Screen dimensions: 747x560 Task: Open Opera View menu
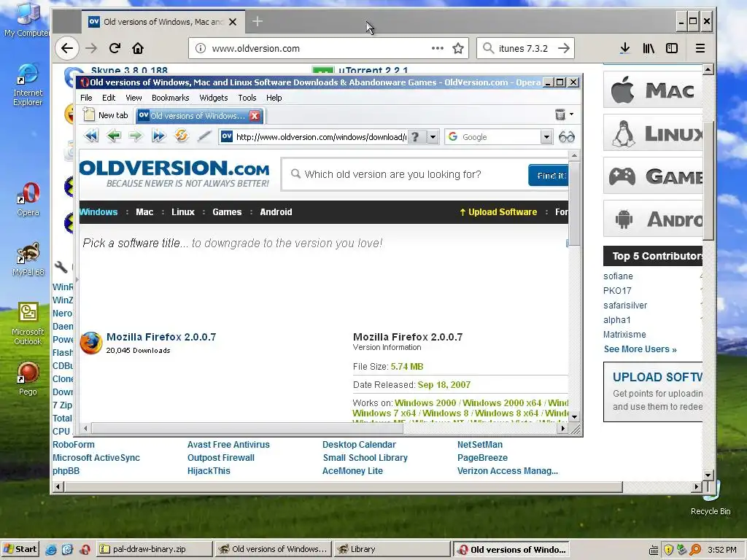(134, 98)
